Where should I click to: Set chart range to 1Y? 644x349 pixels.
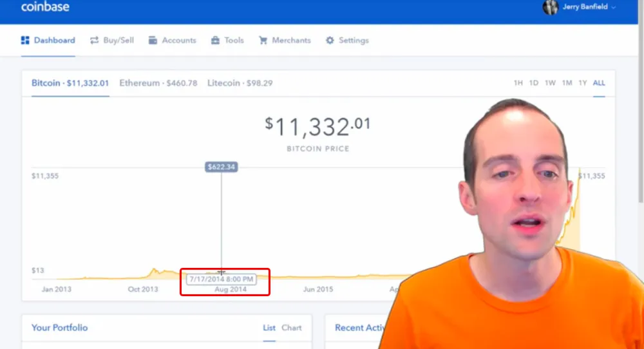tap(582, 83)
